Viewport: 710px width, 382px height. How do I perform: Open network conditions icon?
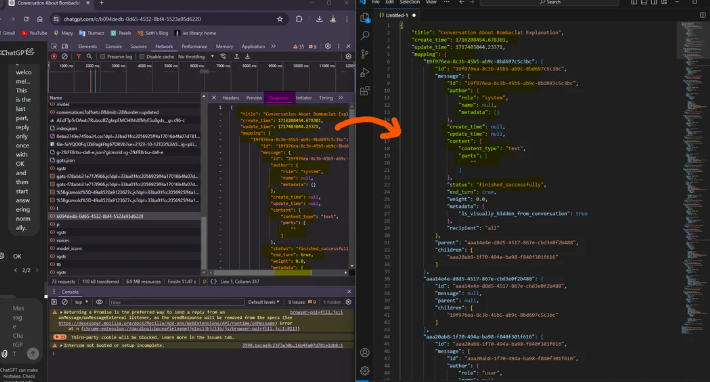coord(223,57)
